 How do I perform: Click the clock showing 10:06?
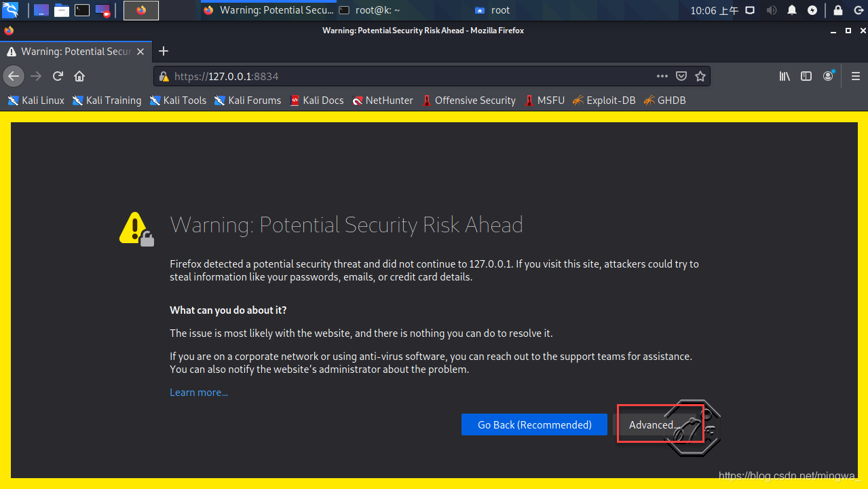714,10
